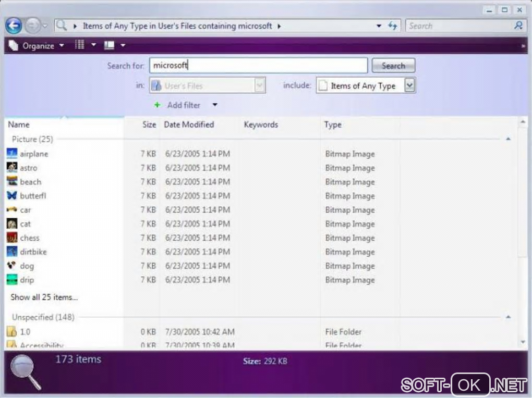Click the file name 'chess'
The height and width of the screenshot is (398, 532).
pyautogui.click(x=30, y=238)
